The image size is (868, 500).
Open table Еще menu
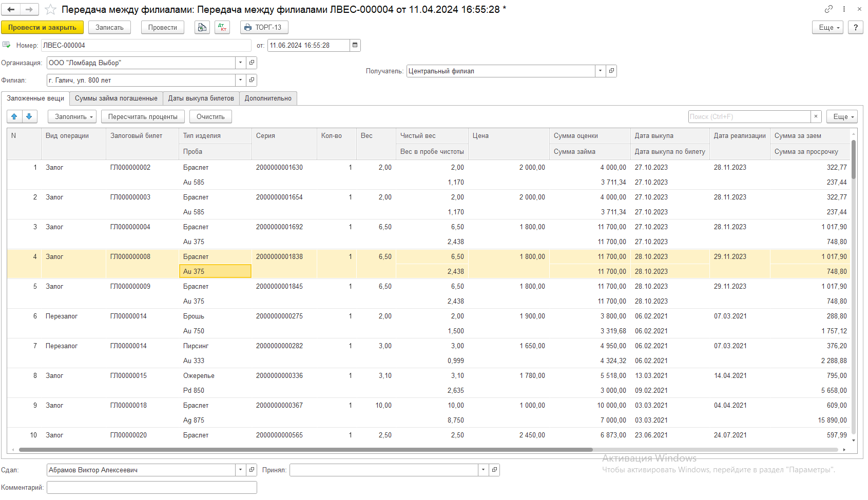[842, 116]
